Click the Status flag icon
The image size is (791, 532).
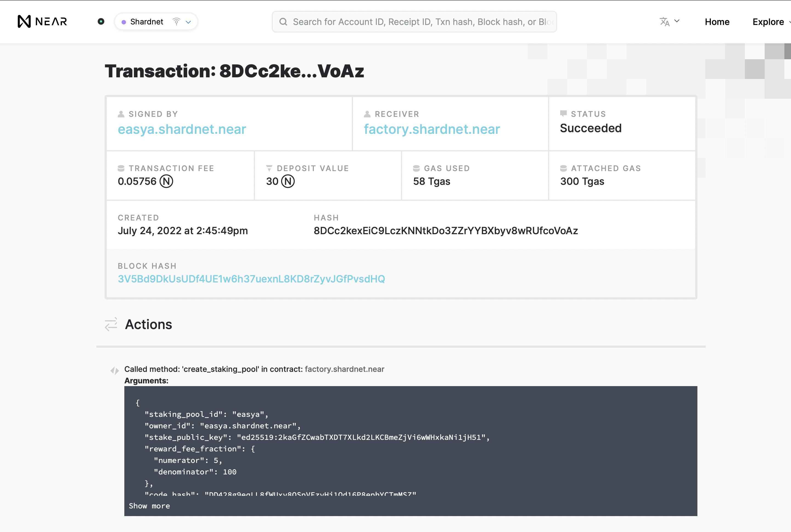[x=563, y=114]
